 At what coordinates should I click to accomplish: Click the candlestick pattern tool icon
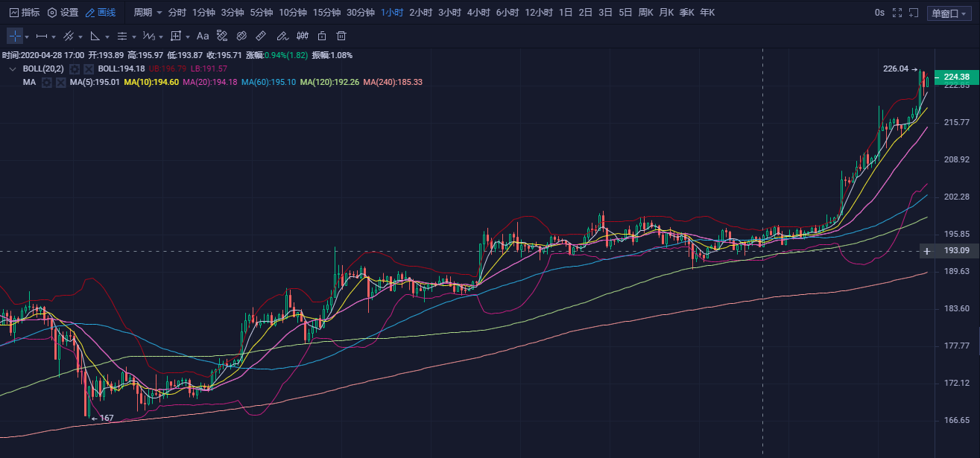tap(303, 36)
